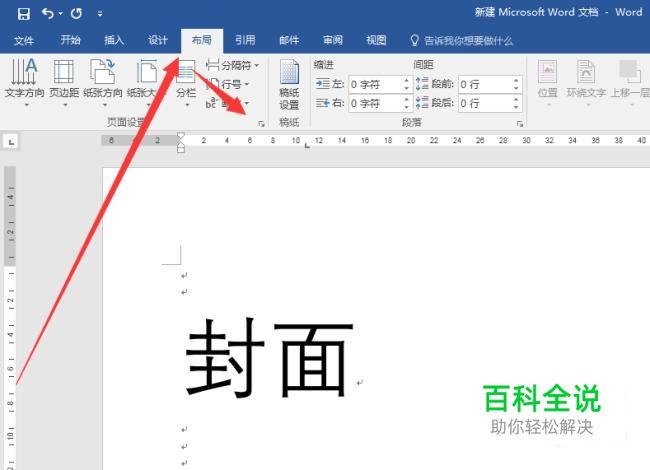The height and width of the screenshot is (470, 650).
Task: Open the 行号 line numbers dropdown
Action: tap(228, 84)
